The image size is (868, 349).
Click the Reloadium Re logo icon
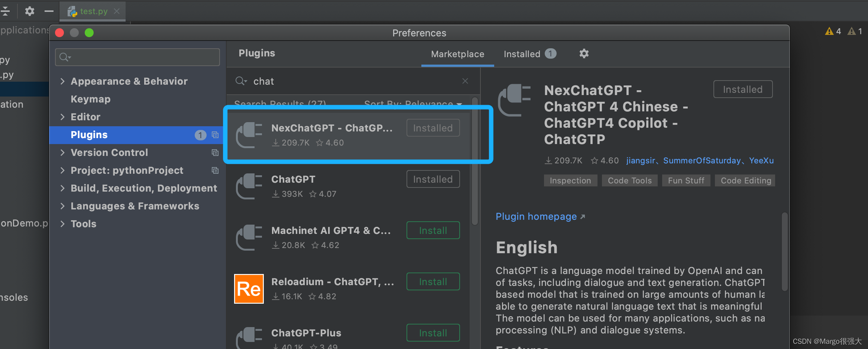(249, 289)
